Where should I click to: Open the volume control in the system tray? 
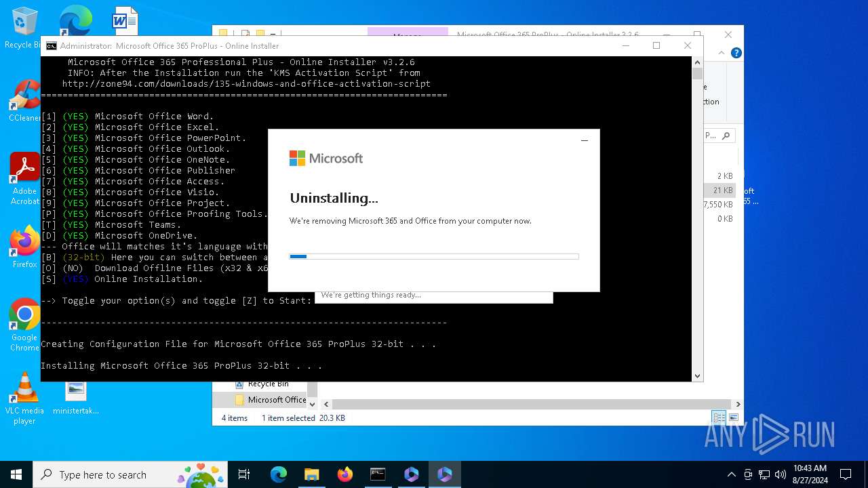coord(781,474)
